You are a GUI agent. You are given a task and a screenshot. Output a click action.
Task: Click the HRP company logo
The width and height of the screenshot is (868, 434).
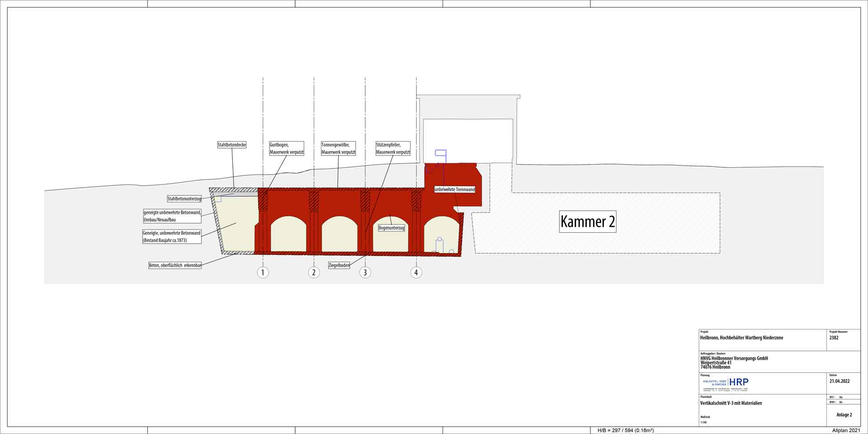(x=726, y=385)
